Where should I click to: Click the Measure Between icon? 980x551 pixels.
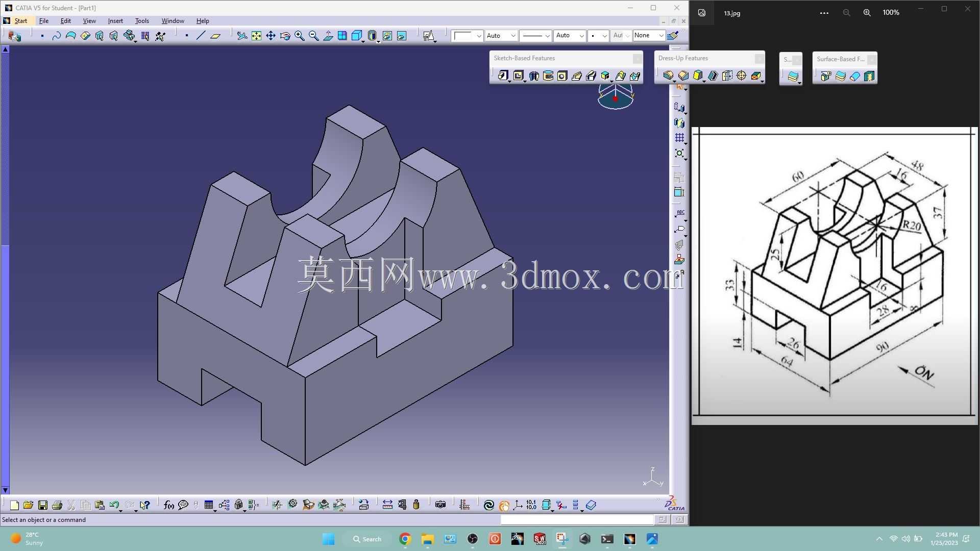387,505
